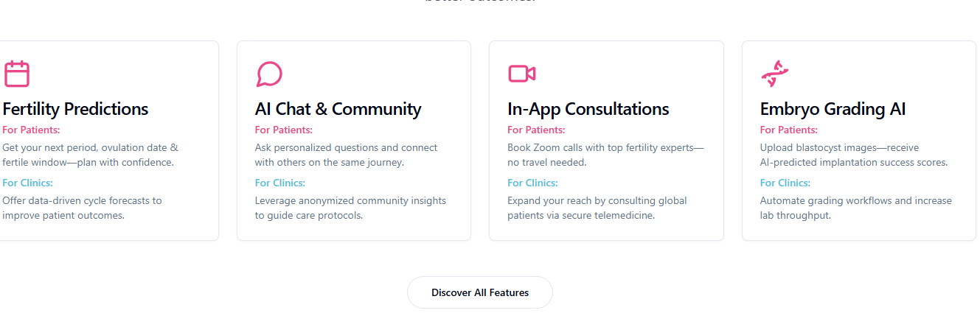
Task: Click the anonymized community insights text
Action: coord(350,208)
